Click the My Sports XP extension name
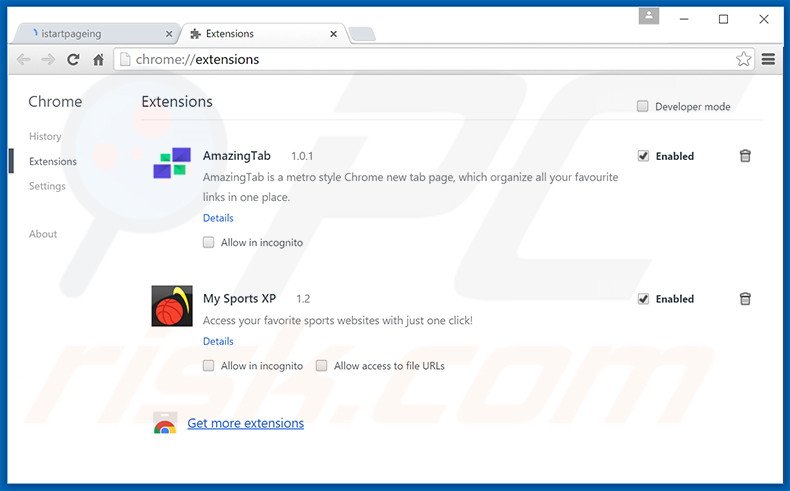 [239, 299]
